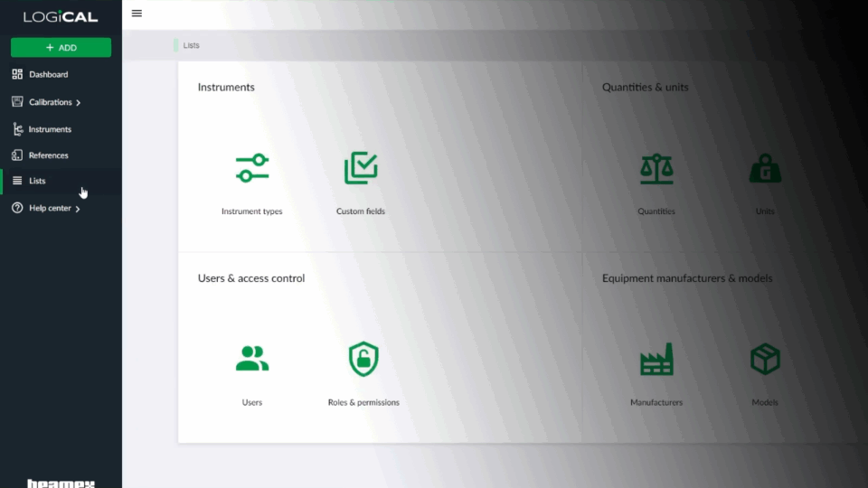
Task: Open the Manufacturers factory icon
Action: coord(656,359)
